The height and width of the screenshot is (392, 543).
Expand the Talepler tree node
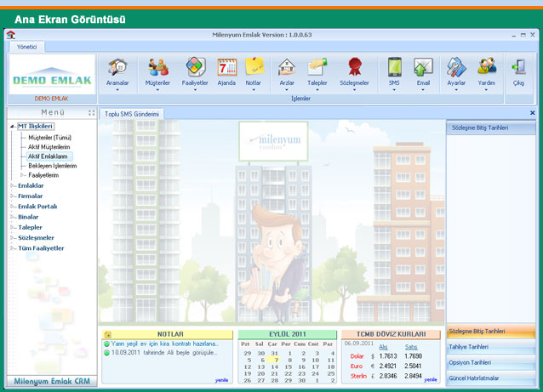click(13, 227)
